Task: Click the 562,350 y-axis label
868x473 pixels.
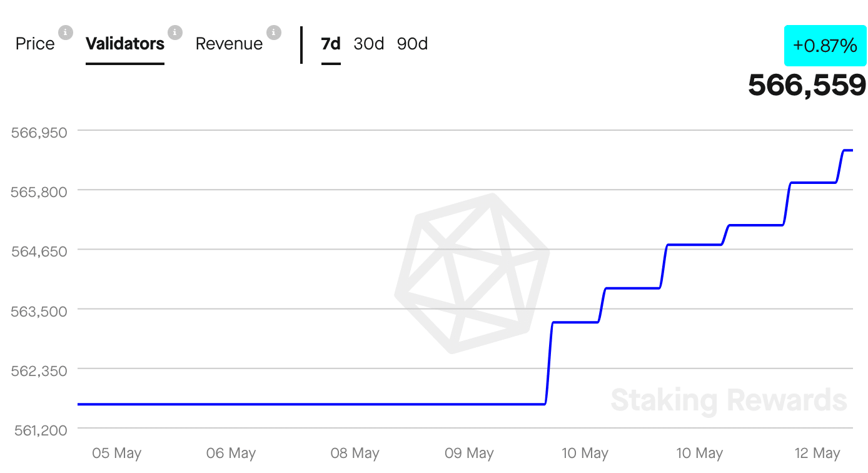Action: point(39,370)
